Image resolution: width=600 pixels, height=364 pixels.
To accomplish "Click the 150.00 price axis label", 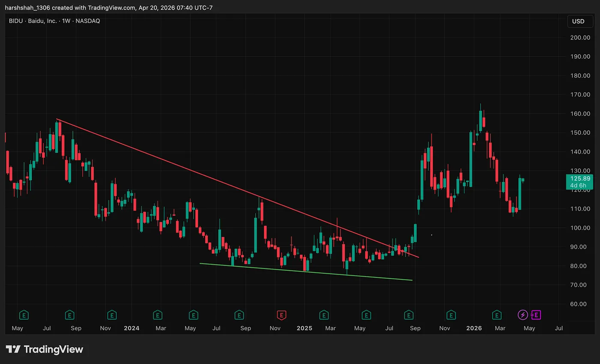I will click(x=580, y=133).
